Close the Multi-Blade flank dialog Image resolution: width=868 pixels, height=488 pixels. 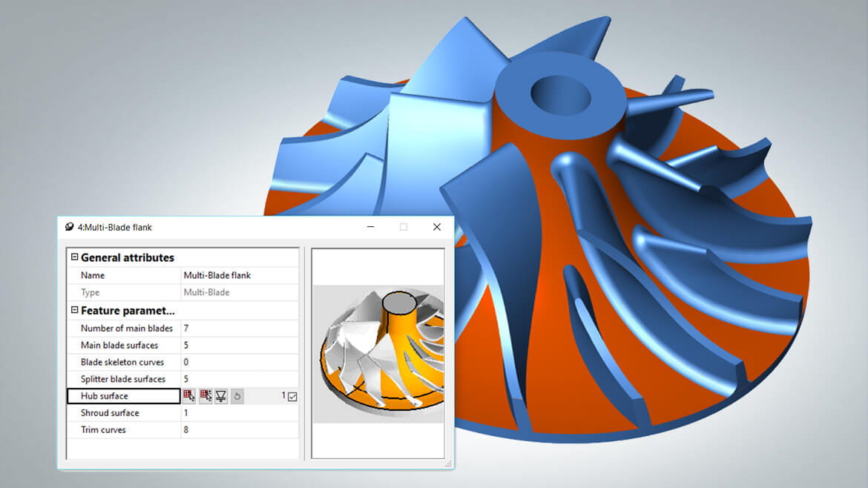point(437,227)
